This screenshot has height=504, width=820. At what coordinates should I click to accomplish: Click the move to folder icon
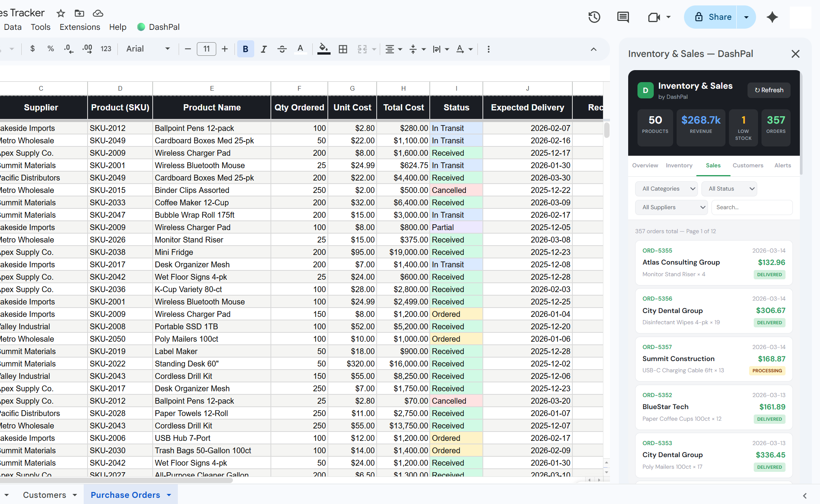pyautogui.click(x=79, y=13)
